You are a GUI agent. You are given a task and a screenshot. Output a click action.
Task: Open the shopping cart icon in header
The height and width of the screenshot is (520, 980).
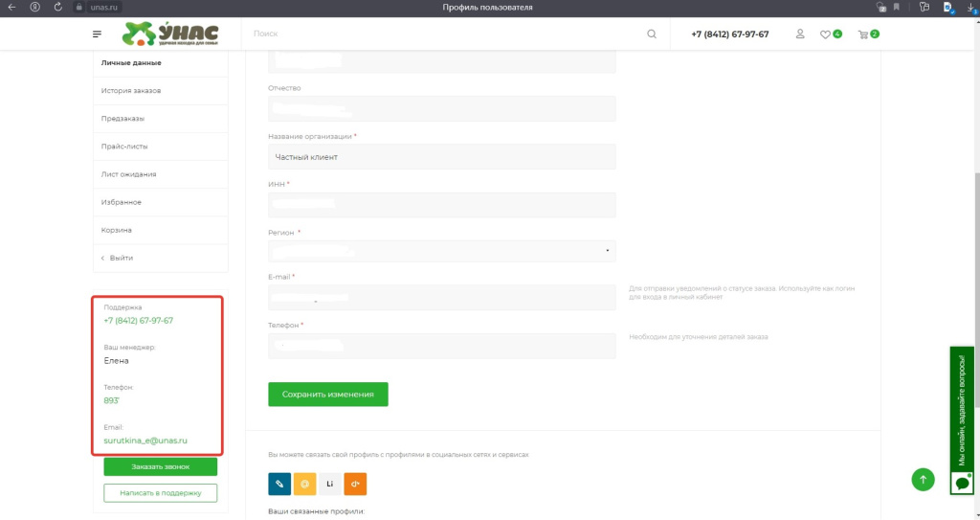pyautogui.click(x=864, y=34)
